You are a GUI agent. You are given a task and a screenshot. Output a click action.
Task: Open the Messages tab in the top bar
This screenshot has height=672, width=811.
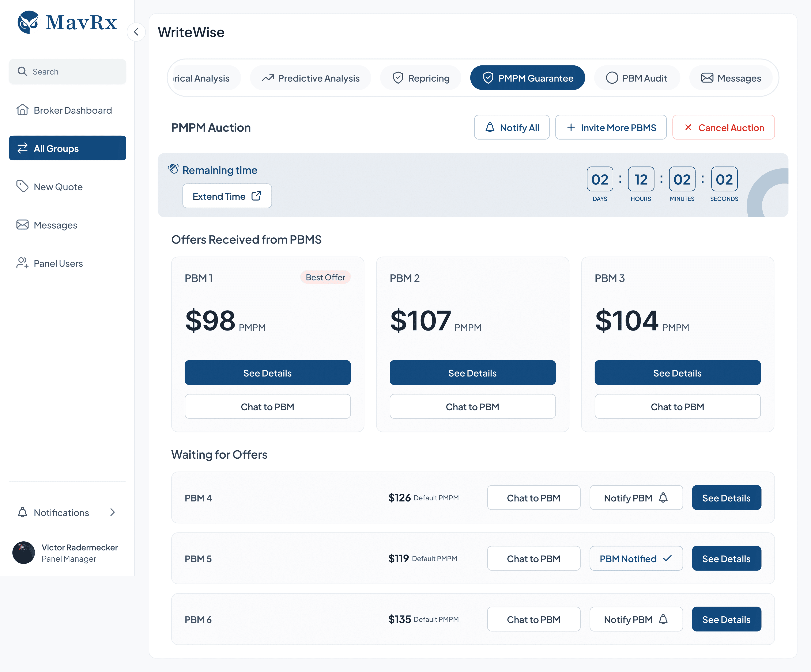tap(731, 78)
